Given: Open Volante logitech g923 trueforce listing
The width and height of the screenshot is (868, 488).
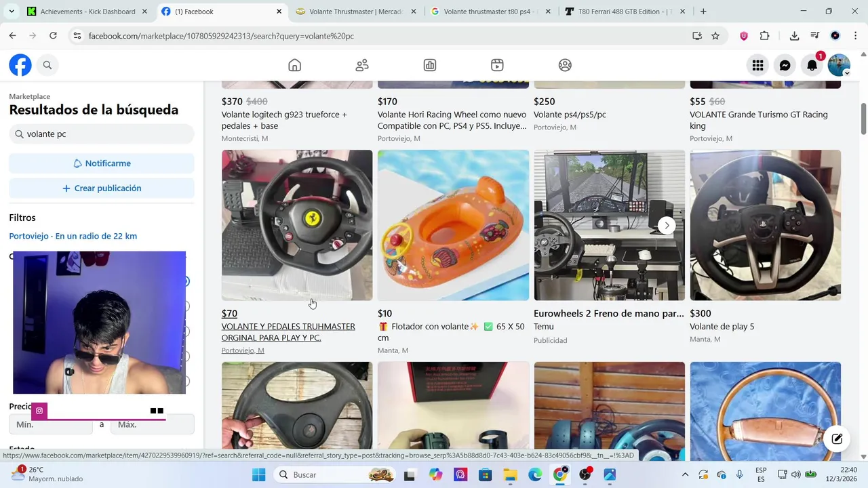Looking at the screenshot, I should tap(284, 120).
